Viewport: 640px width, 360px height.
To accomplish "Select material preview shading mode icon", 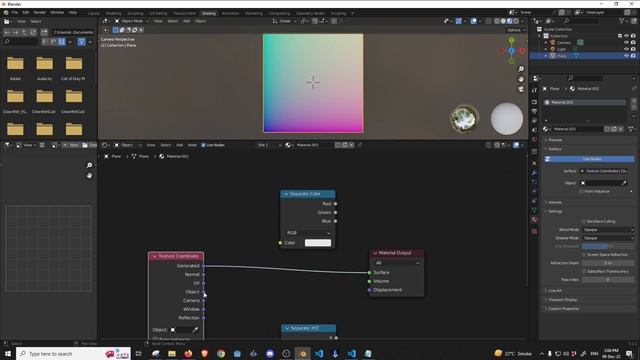I will click(509, 21).
